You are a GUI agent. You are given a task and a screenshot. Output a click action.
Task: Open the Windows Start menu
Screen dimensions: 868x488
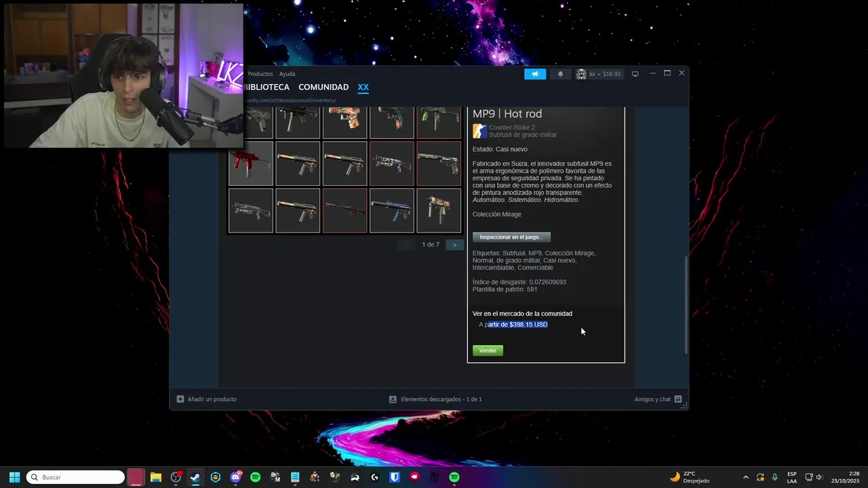pyautogui.click(x=14, y=477)
